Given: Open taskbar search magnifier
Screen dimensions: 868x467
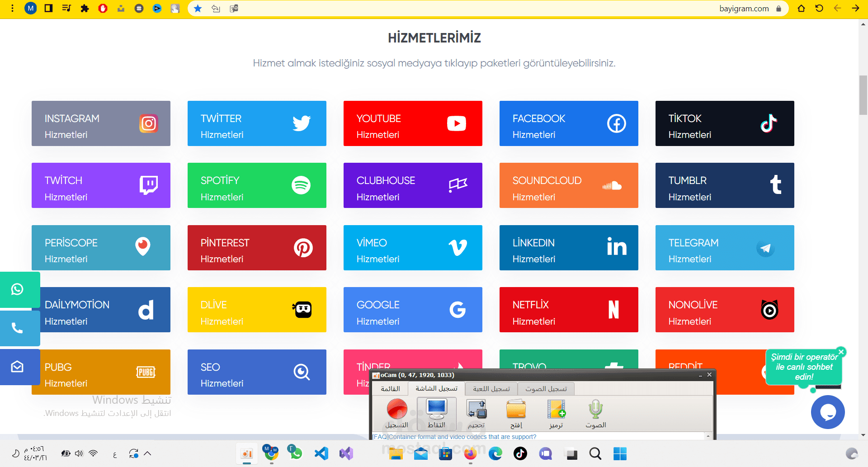Looking at the screenshot, I should coord(595,453).
